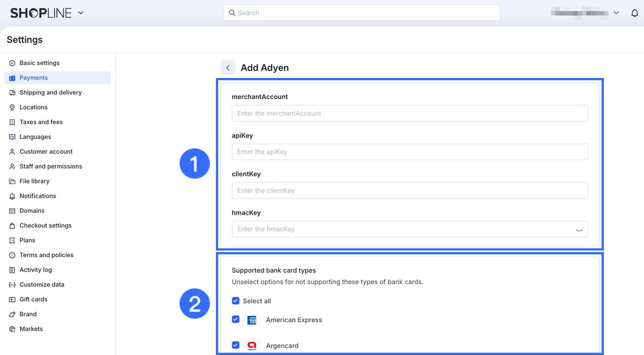This screenshot has height=355, width=644.
Task: Expand the SHOPLINE store switcher chevron
Action: 81,13
